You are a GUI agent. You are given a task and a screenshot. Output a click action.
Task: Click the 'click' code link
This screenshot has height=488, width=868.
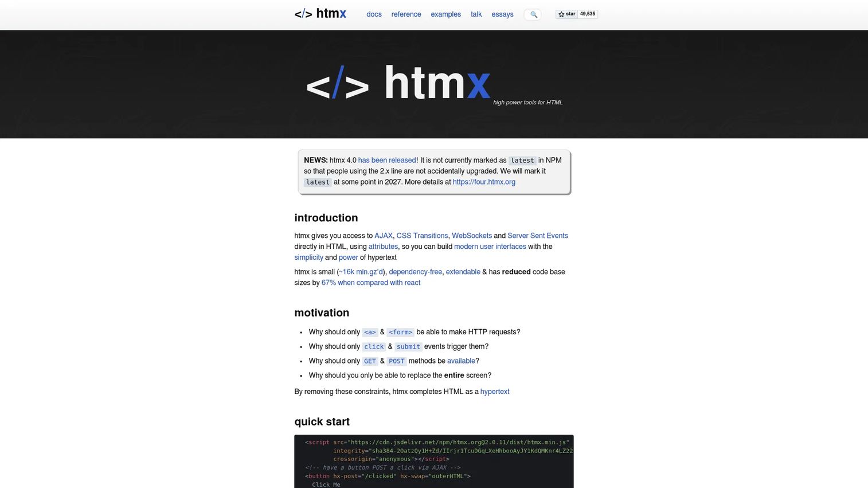[x=374, y=346]
